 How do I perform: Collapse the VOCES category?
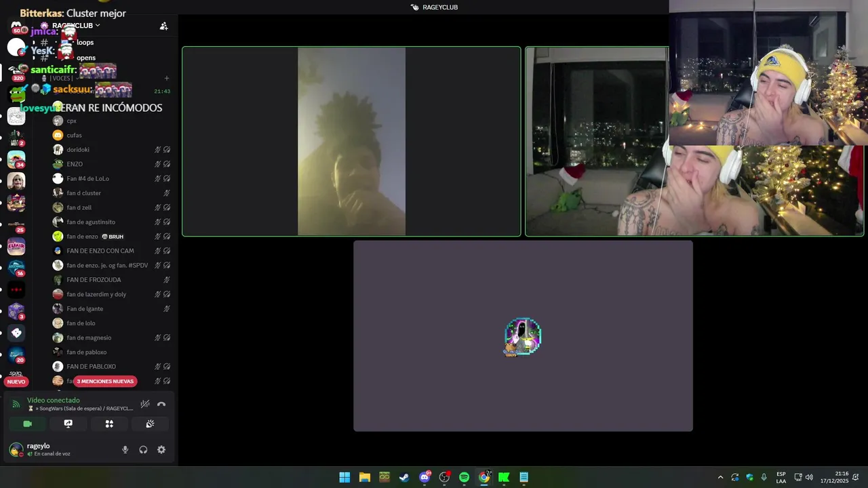point(62,78)
